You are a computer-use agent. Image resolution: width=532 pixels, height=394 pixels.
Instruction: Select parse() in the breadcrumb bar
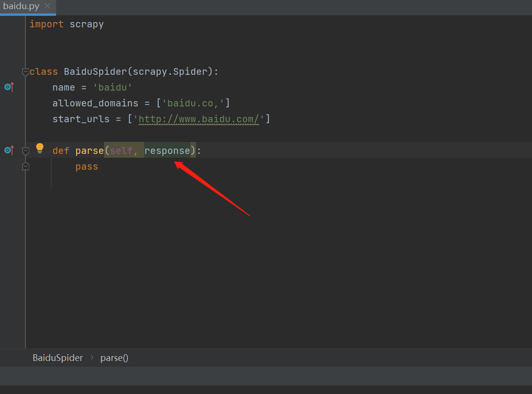pos(115,358)
